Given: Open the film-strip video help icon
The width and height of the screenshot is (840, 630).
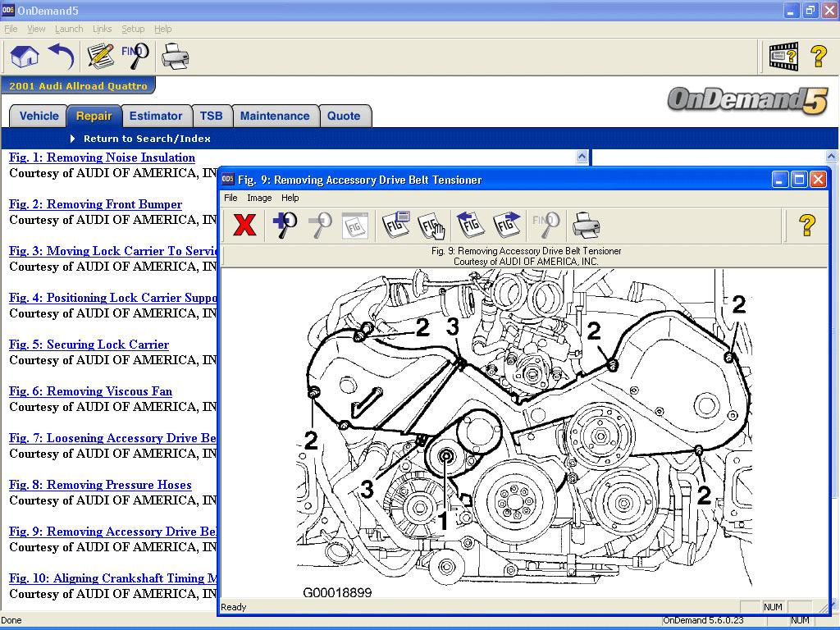Looking at the screenshot, I should pyautogui.click(x=783, y=57).
